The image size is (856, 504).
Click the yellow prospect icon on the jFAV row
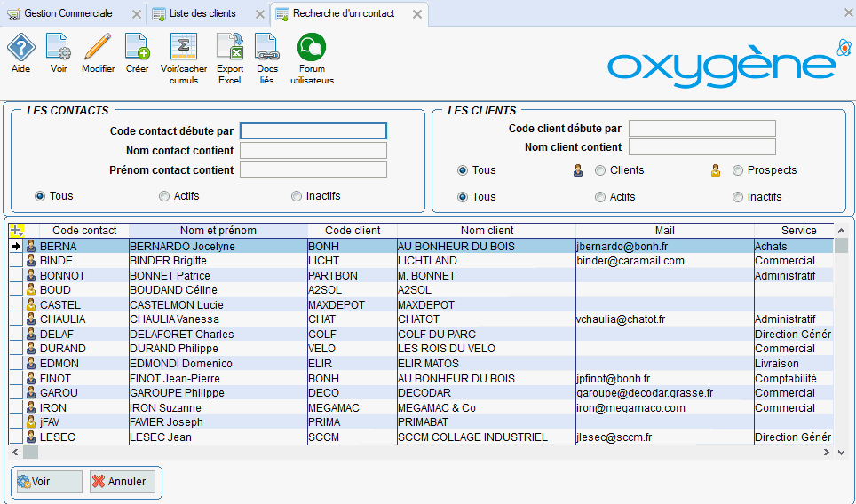coord(31,422)
